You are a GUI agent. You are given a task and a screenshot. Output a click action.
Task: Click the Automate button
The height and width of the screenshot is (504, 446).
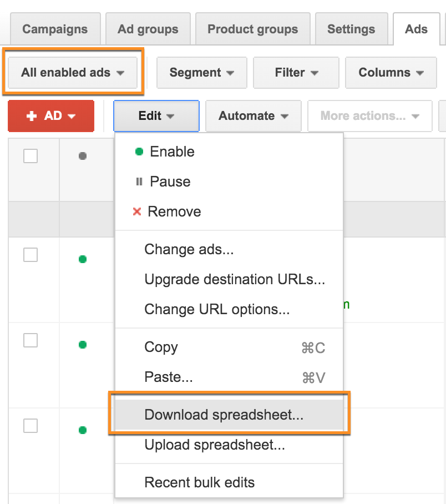(253, 116)
